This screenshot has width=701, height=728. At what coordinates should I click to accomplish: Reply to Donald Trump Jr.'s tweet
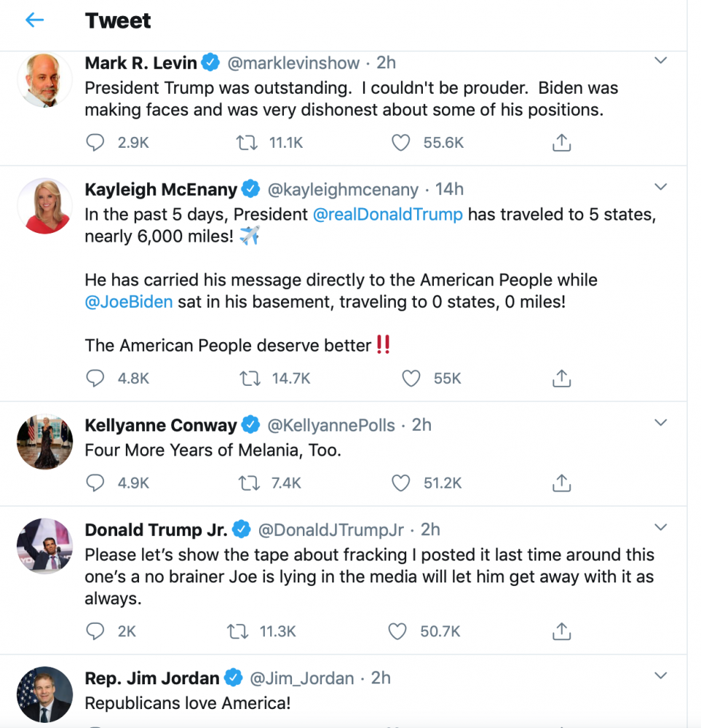[x=95, y=631]
